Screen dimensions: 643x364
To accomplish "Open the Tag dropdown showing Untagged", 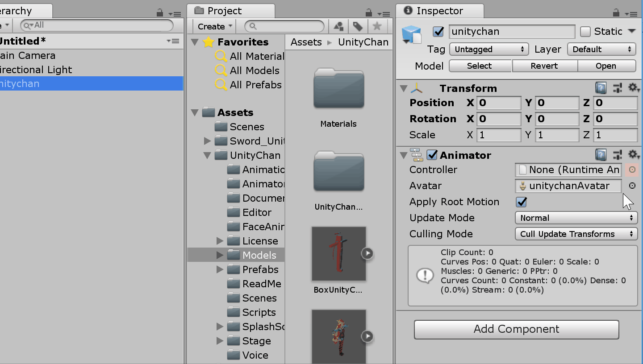I will [x=489, y=49].
